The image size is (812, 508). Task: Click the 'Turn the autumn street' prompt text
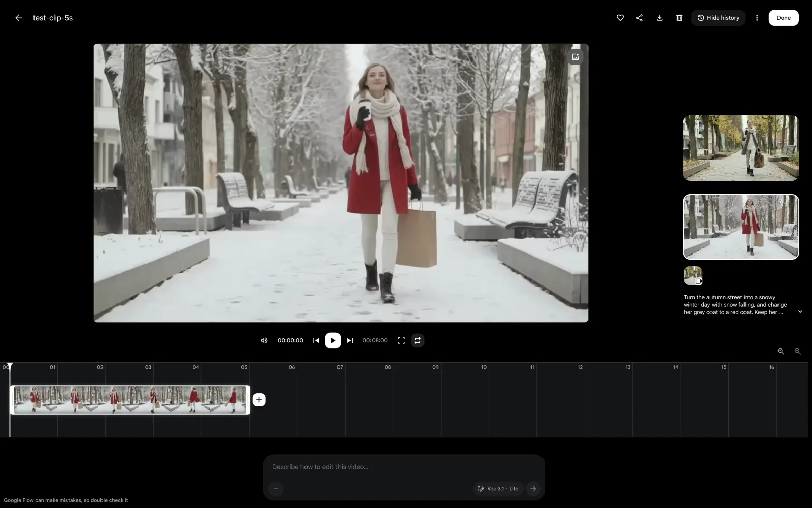point(735,305)
